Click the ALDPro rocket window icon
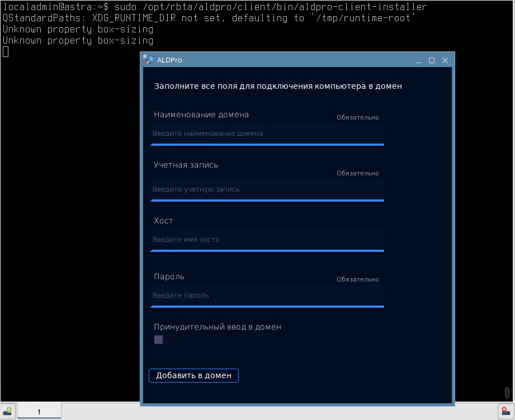 149,60
